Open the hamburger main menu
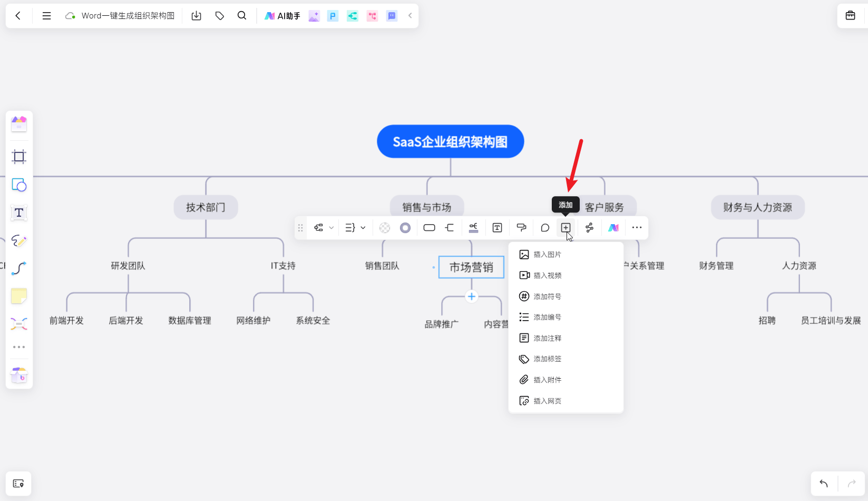Screen dimensions: 868x501 pos(47,16)
